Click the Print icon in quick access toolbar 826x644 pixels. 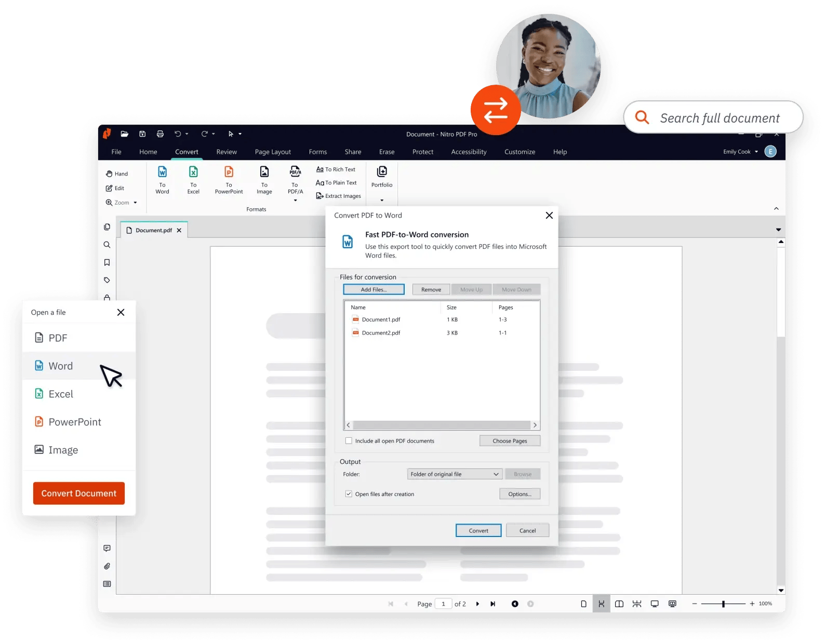click(x=160, y=134)
